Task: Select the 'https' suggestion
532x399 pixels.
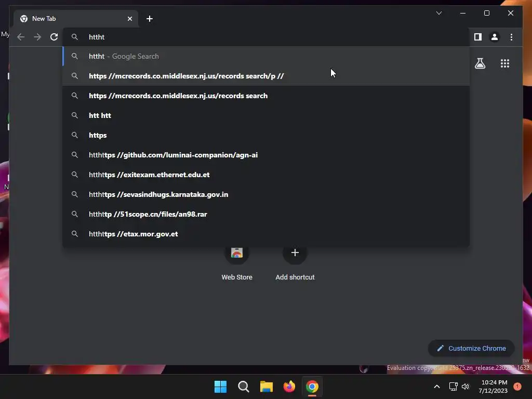Action: 266,135
